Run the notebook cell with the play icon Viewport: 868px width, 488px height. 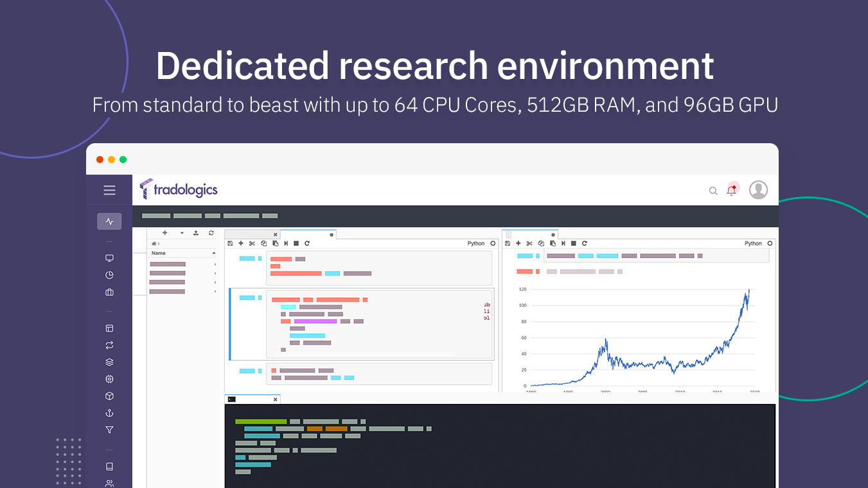coord(287,243)
